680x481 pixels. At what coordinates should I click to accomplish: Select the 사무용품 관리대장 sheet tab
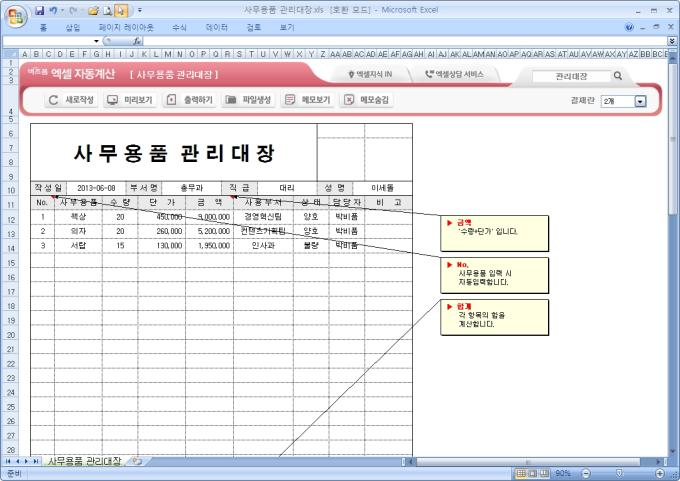tap(84, 461)
